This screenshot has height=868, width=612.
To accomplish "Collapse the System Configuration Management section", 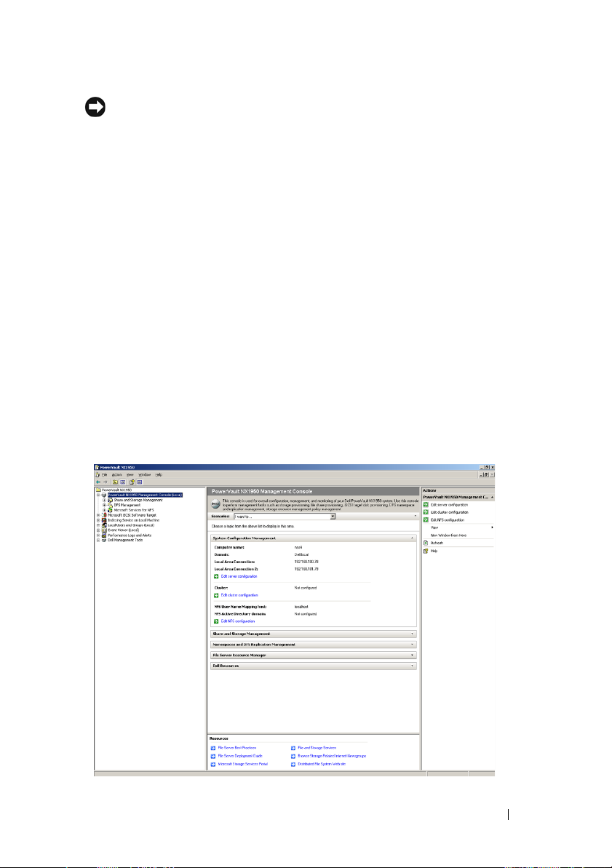I will pyautogui.click(x=412, y=538).
